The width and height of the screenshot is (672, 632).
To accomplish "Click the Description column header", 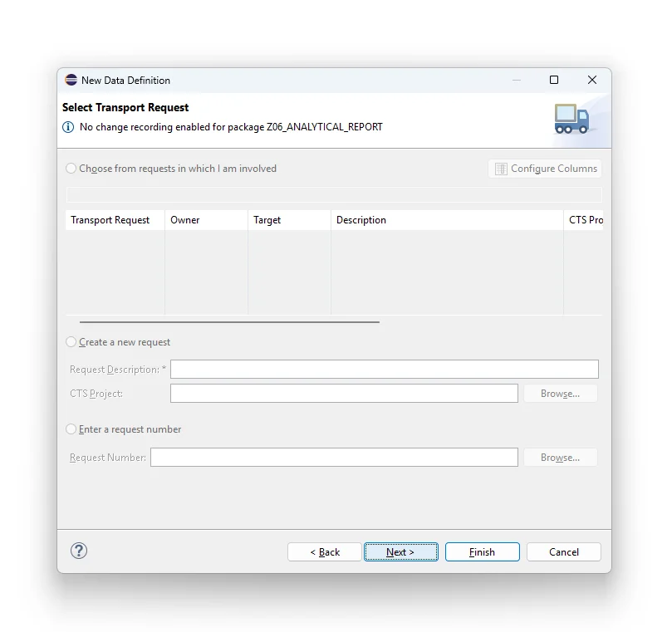I will pos(447,220).
